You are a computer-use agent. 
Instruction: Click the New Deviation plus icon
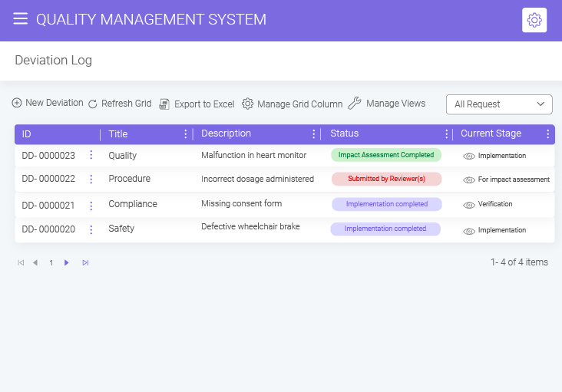[x=17, y=103]
